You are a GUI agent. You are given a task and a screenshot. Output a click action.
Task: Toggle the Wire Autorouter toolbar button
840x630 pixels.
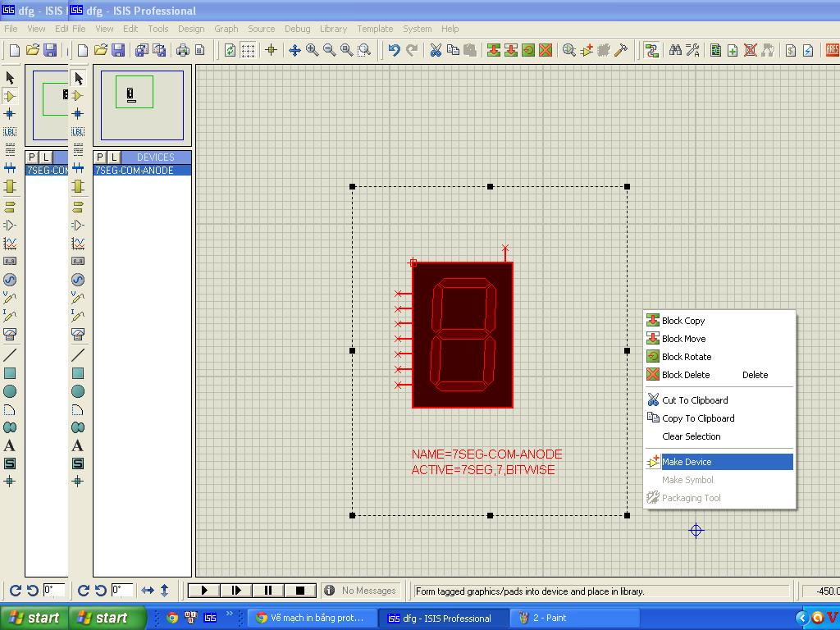click(651, 50)
